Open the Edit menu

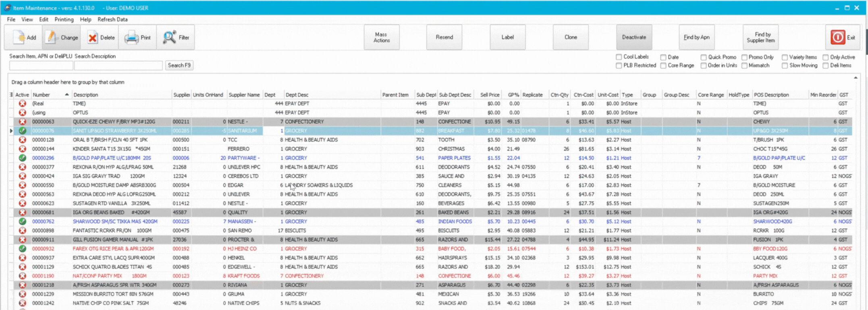44,19
